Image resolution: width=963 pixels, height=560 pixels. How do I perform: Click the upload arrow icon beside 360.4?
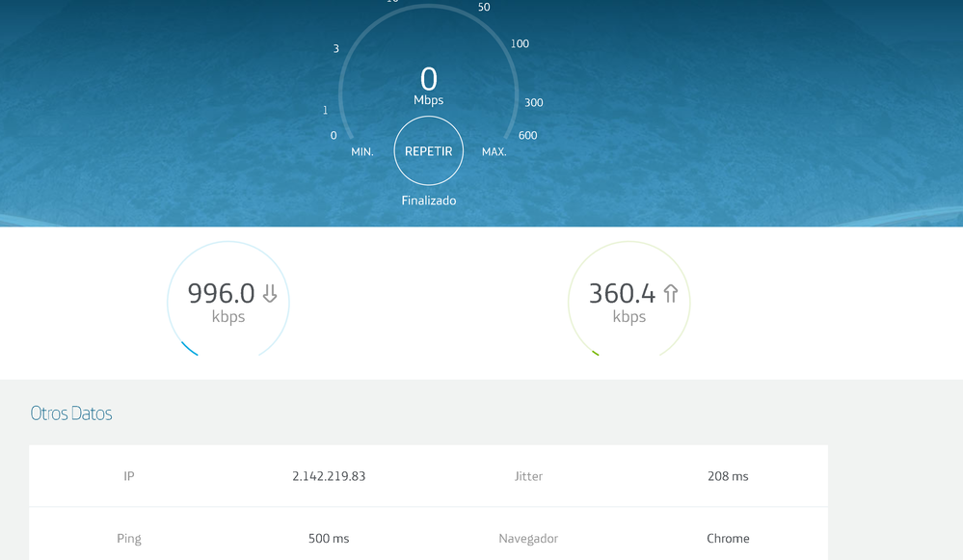pyautogui.click(x=671, y=294)
